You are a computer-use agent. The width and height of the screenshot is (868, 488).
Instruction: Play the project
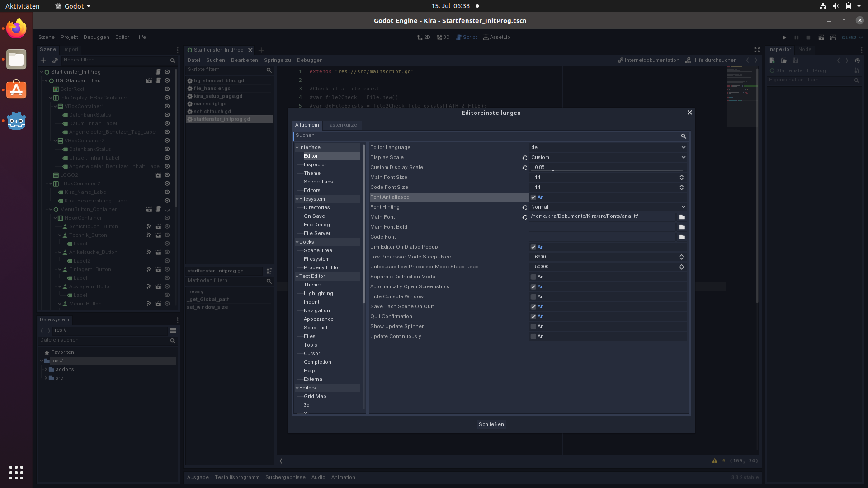pos(785,38)
